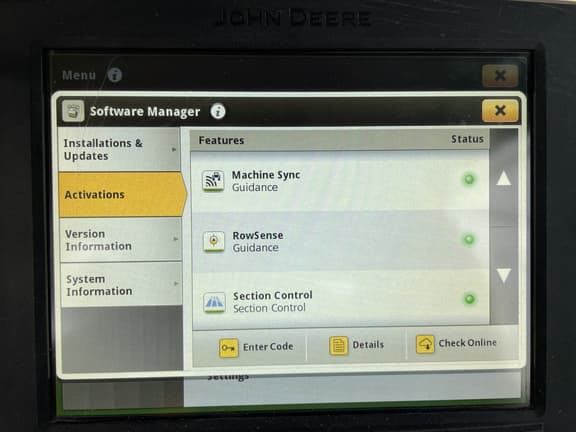Tap the Details document icon
This screenshot has width=576, height=432.
338,346
